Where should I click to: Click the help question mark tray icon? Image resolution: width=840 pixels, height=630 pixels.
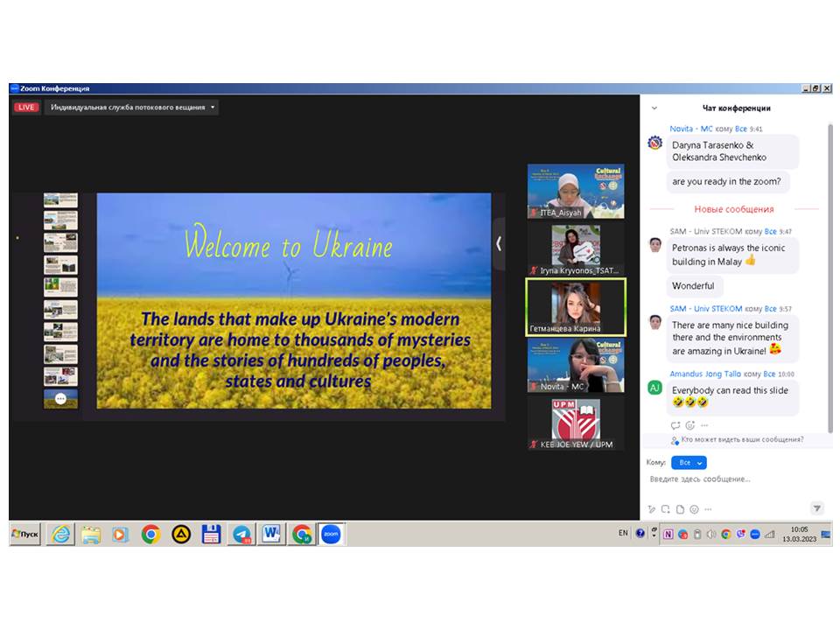pyautogui.click(x=640, y=533)
